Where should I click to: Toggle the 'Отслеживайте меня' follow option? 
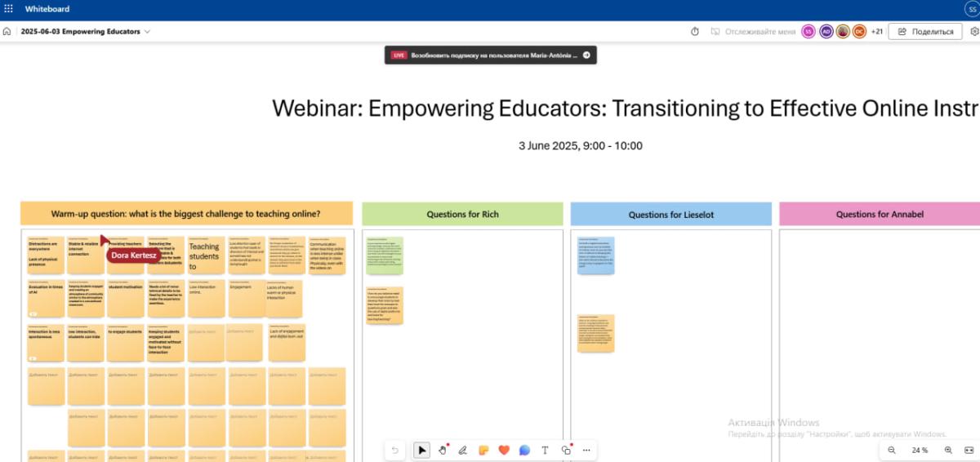coord(752,32)
